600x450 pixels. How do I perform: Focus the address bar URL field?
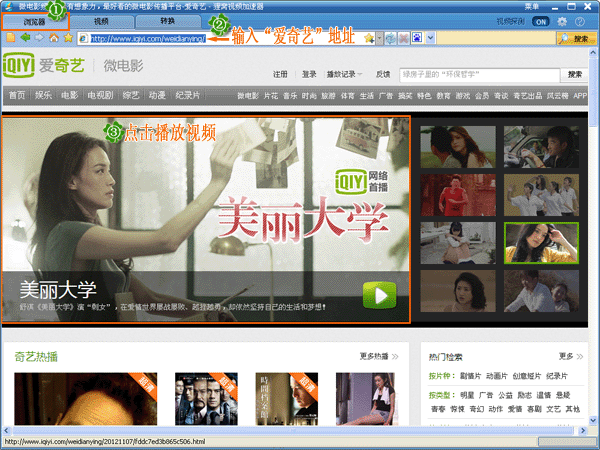tap(221, 38)
